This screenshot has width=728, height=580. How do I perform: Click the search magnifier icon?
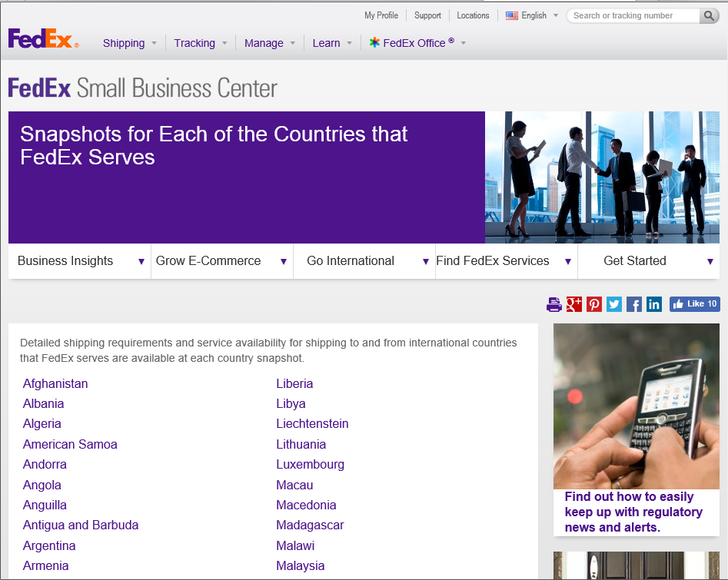pyautogui.click(x=709, y=16)
